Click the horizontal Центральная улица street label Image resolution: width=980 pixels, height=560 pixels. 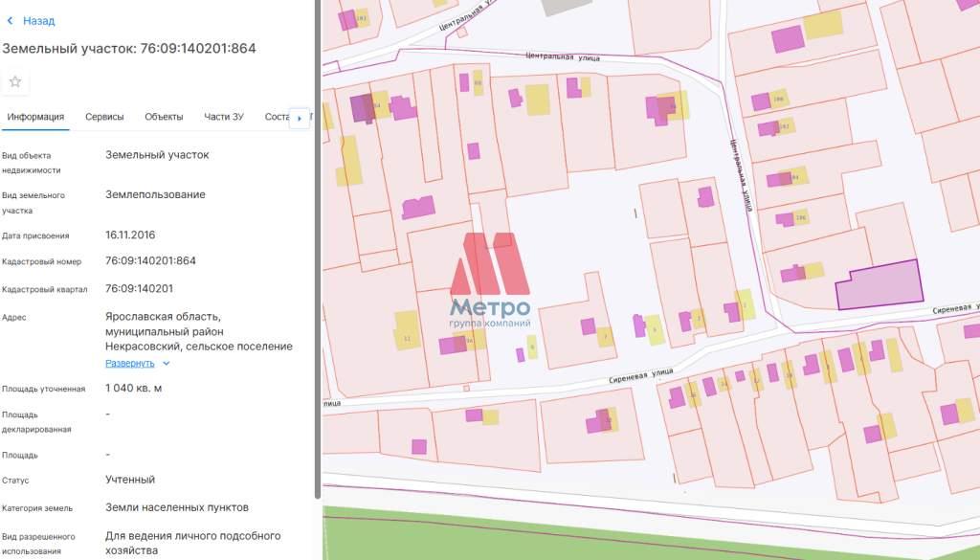(x=563, y=57)
